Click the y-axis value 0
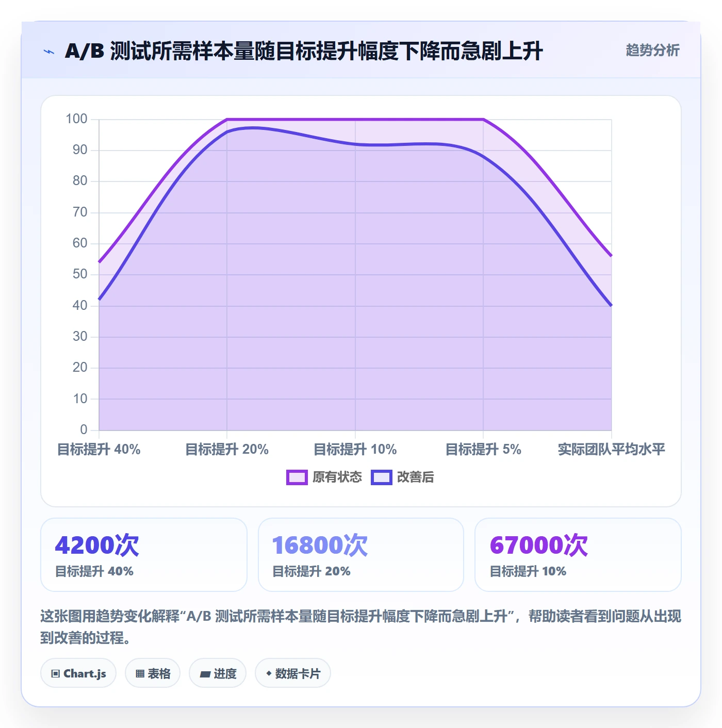The width and height of the screenshot is (722, 728). [x=84, y=429]
